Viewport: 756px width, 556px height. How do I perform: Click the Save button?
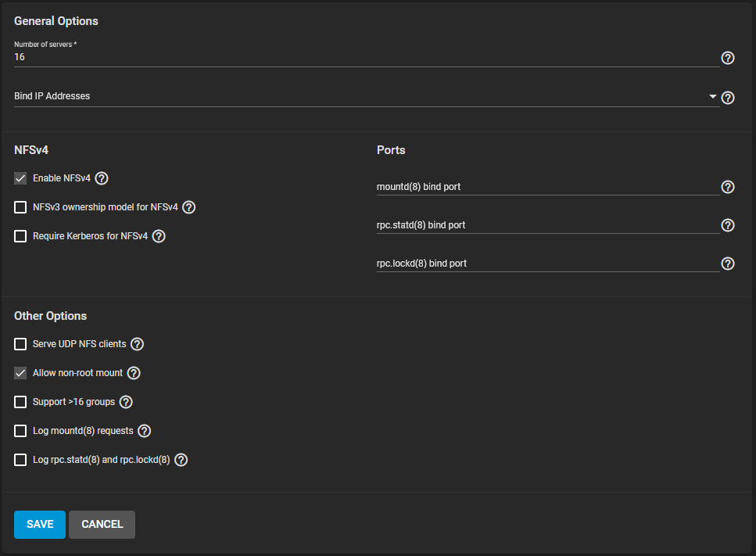(x=40, y=525)
